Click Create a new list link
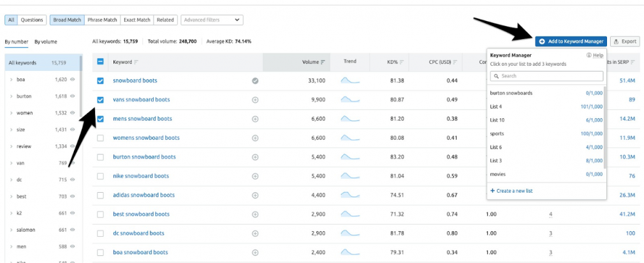 pos(511,191)
